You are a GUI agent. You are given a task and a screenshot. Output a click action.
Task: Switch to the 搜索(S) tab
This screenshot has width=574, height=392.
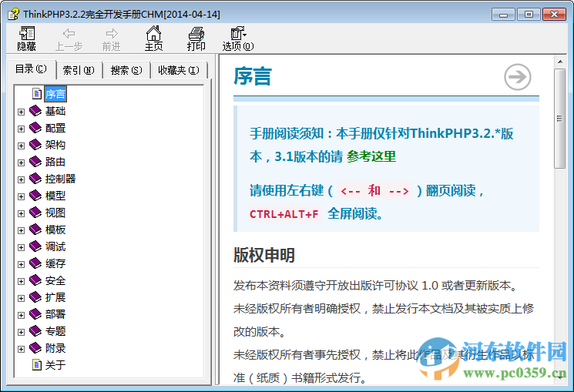coord(126,70)
